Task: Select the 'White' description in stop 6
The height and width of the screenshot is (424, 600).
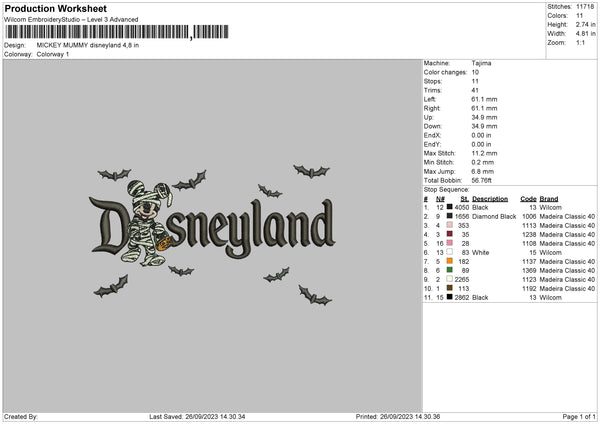Action: pyautogui.click(x=481, y=253)
